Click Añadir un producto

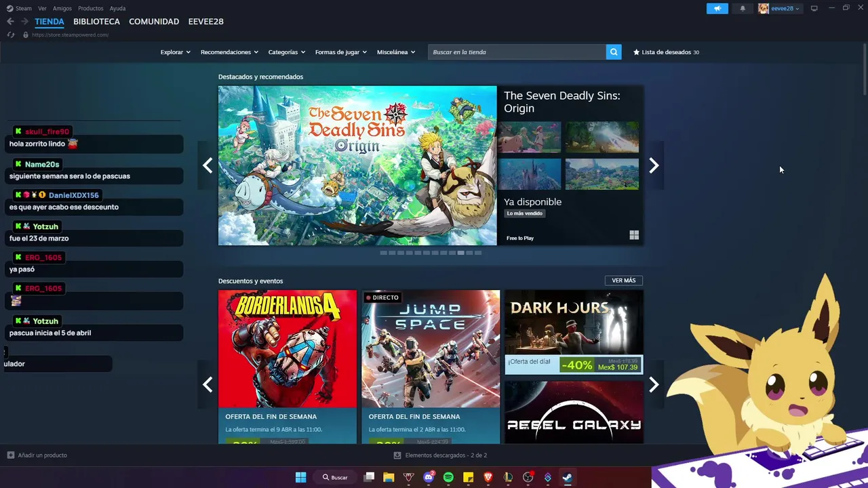pyautogui.click(x=37, y=455)
